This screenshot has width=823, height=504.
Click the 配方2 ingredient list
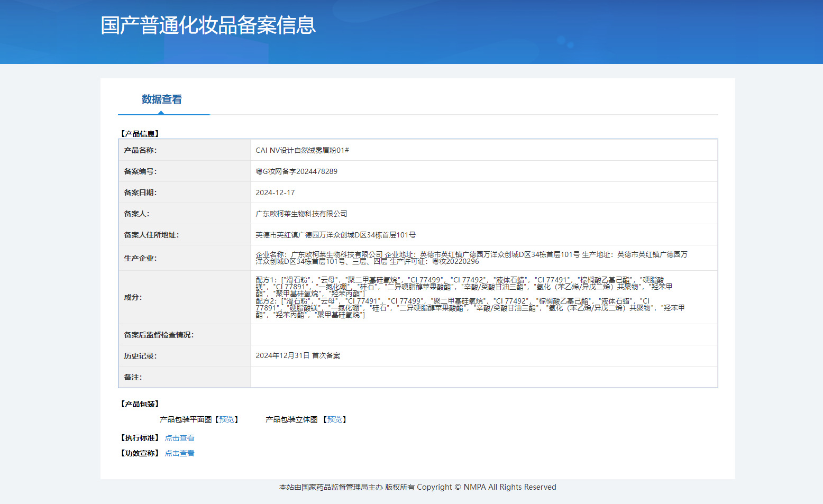pos(470,308)
